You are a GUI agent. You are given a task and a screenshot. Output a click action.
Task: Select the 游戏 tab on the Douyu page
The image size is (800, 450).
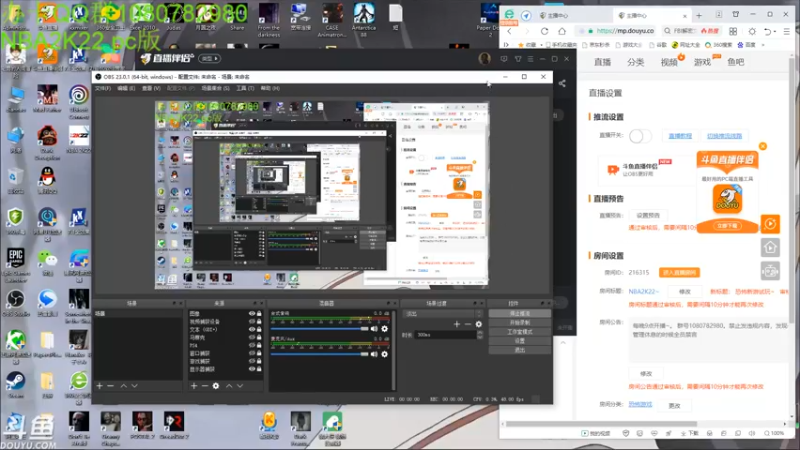[x=703, y=62]
